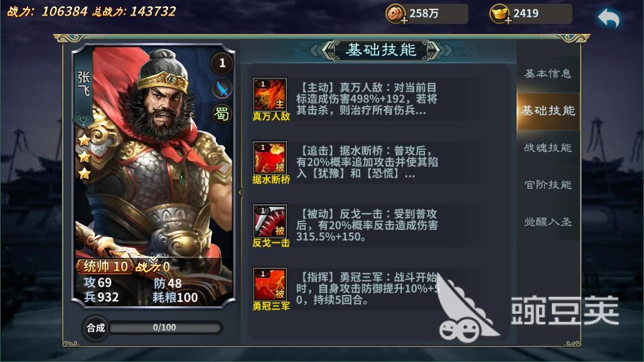Click the back arrow icon

tap(609, 18)
